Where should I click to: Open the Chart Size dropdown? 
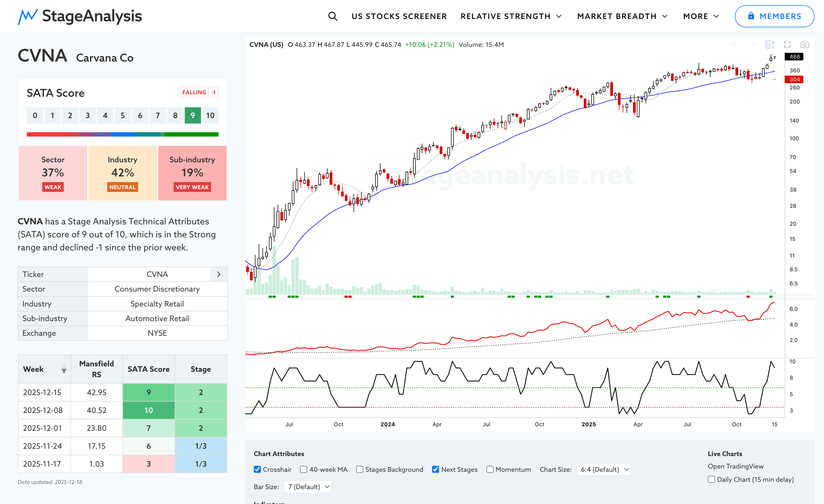pos(603,469)
